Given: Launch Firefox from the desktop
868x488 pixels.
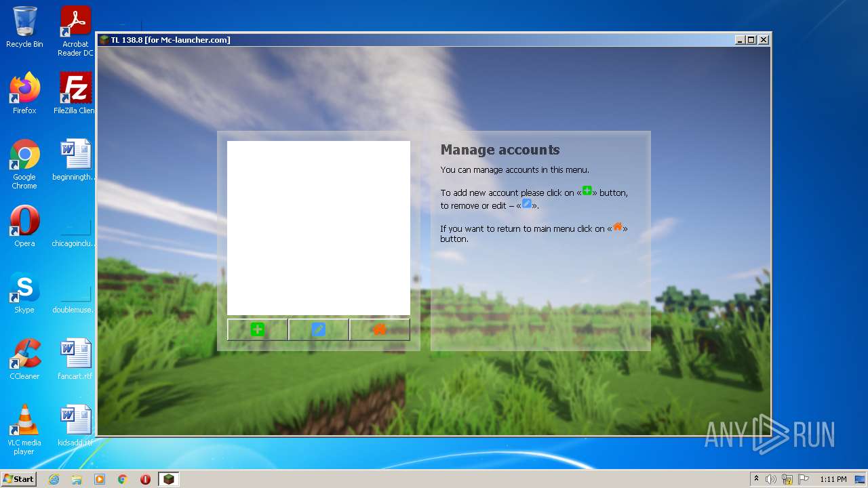Looking at the screenshot, I should 24,94.
